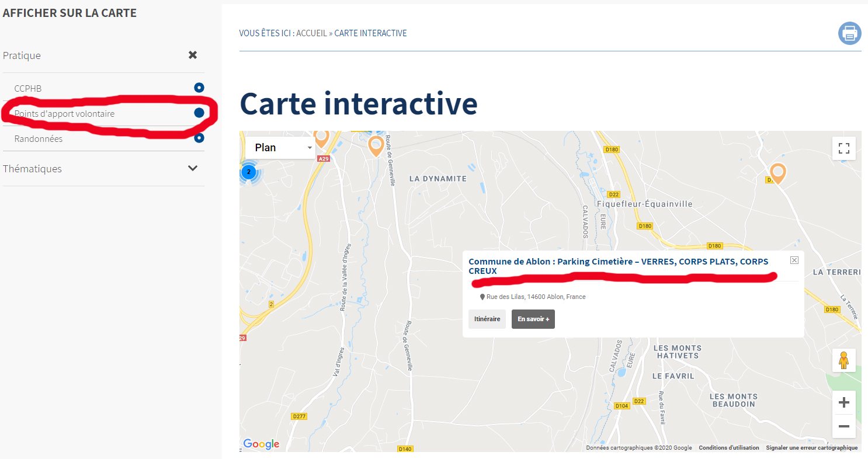
Task: Click the Google logo on the map
Action: coord(261,444)
